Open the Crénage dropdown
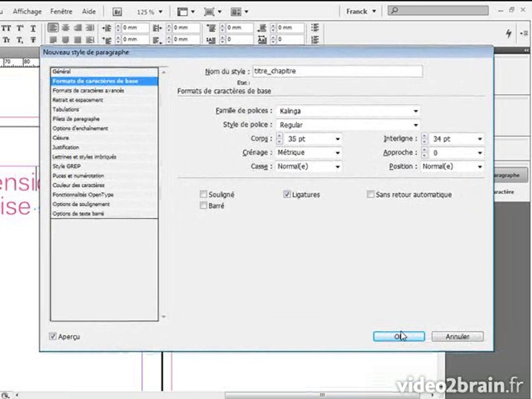532x399 pixels. click(x=309, y=153)
